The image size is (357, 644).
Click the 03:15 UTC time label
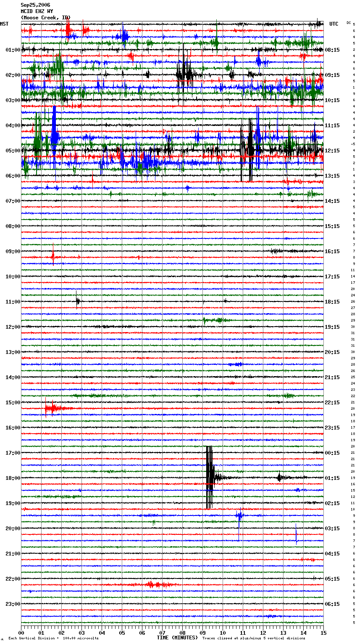point(332,529)
